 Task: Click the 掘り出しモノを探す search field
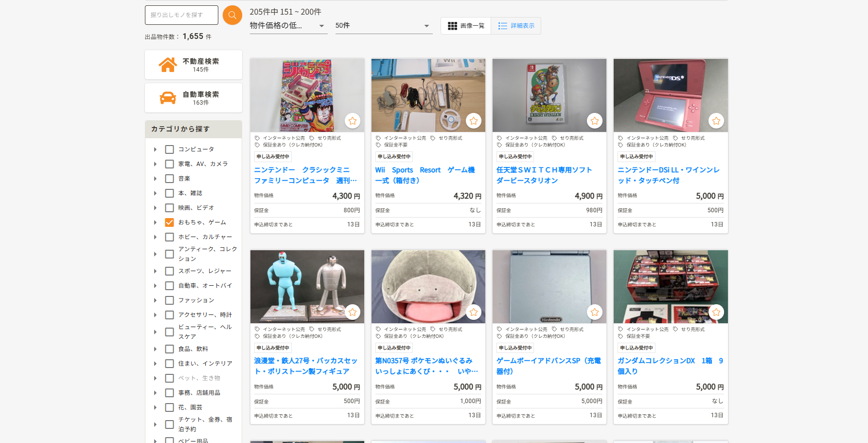click(x=181, y=15)
